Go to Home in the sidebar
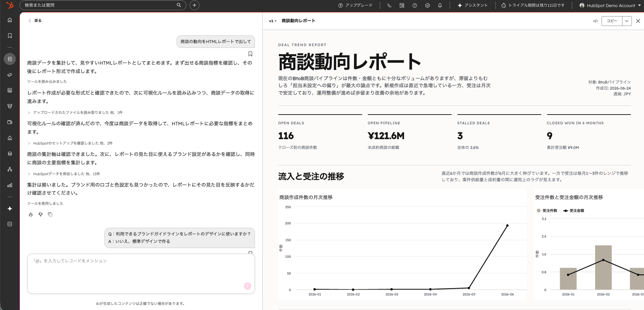This screenshot has height=310, width=644. (x=10, y=20)
